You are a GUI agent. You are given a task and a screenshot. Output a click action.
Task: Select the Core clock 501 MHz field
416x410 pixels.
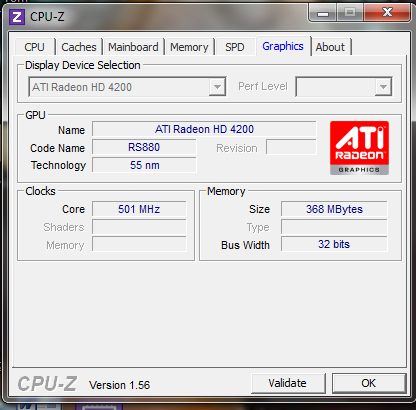[139, 209]
